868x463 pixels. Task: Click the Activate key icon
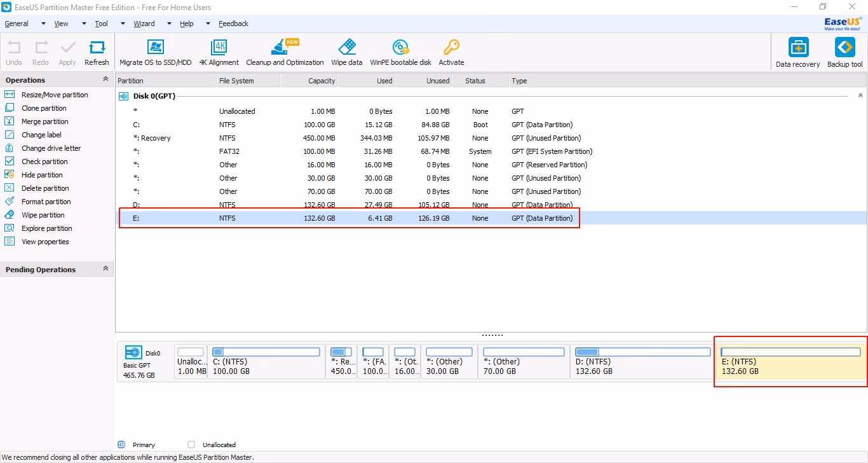[451, 48]
